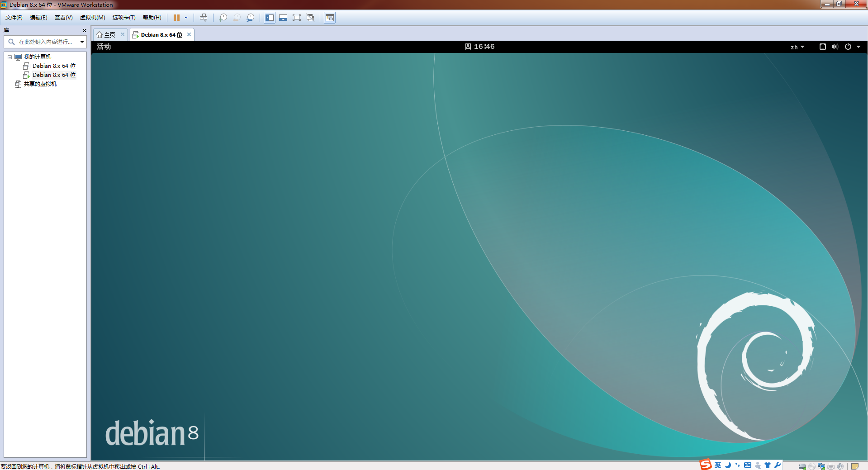The height and width of the screenshot is (470, 868).
Task: Click the network adapter icon in the status bar
Action: point(822,466)
